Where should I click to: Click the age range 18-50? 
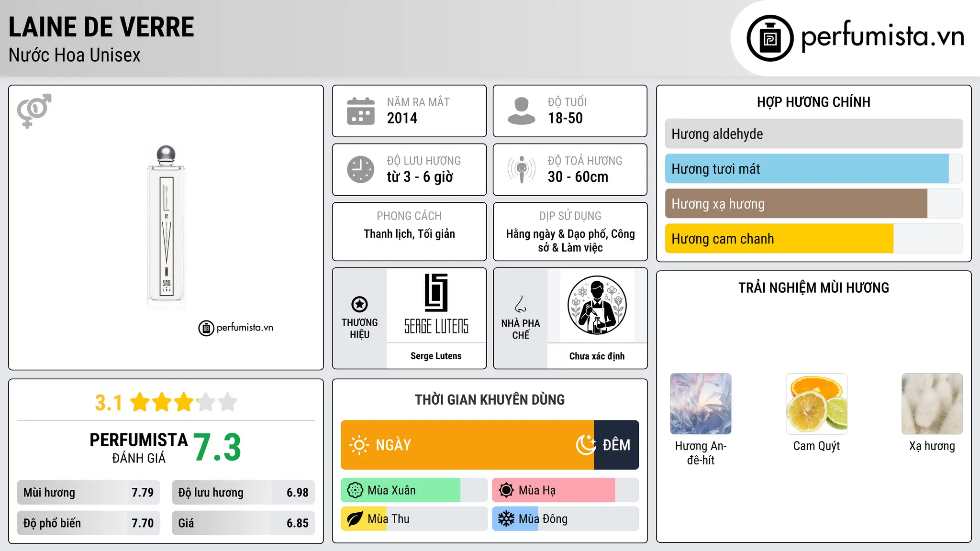point(565,118)
